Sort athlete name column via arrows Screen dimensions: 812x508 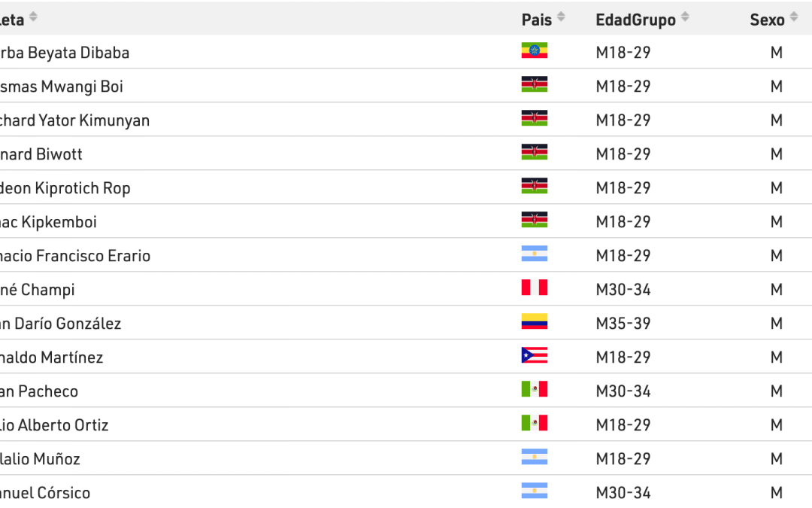(x=33, y=18)
